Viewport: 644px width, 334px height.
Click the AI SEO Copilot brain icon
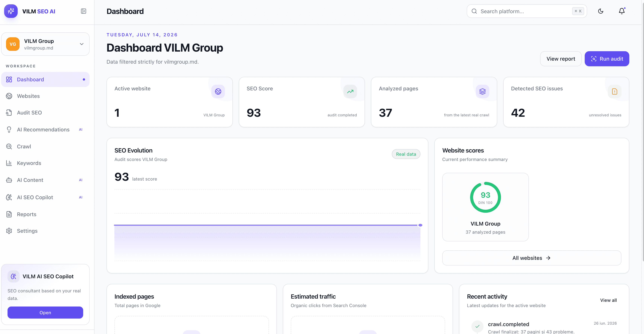(9, 197)
